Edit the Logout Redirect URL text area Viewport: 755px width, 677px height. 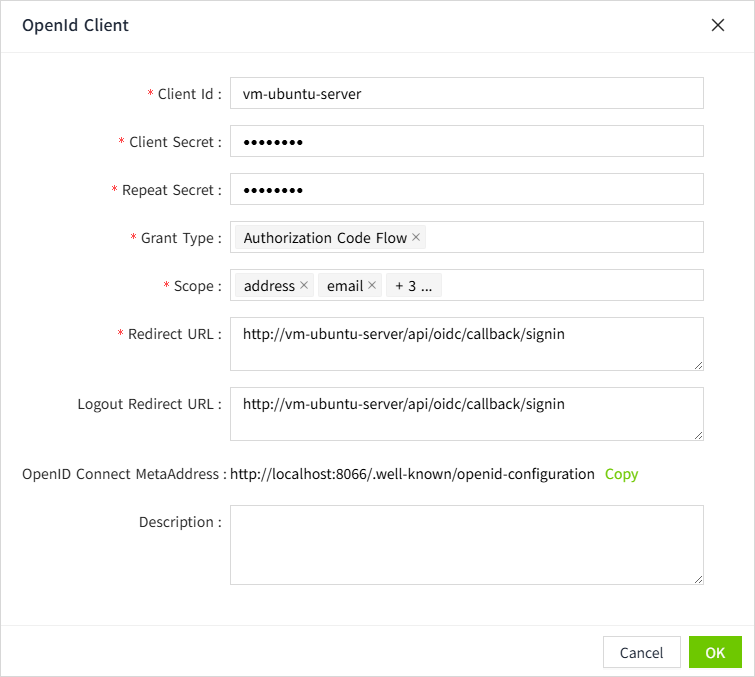(467, 414)
